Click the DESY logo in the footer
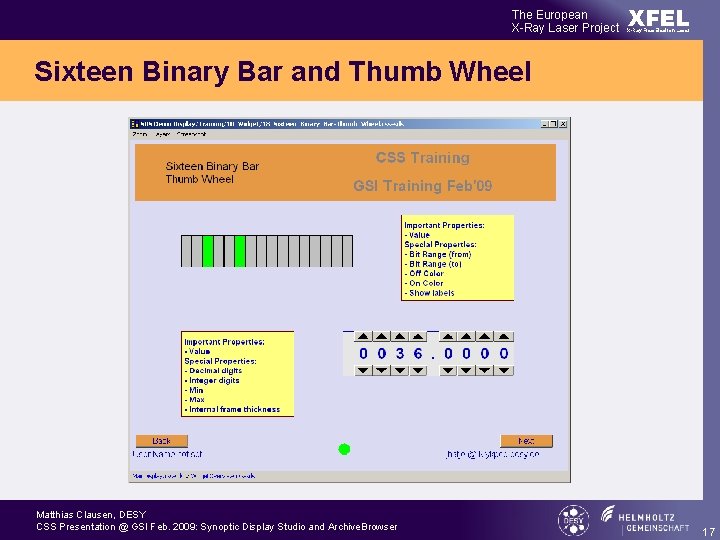 (x=573, y=520)
